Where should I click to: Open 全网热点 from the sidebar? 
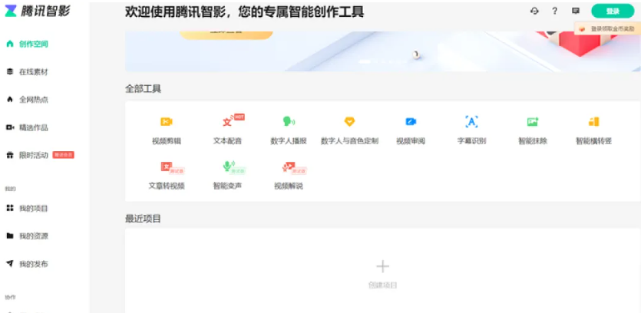coord(33,100)
